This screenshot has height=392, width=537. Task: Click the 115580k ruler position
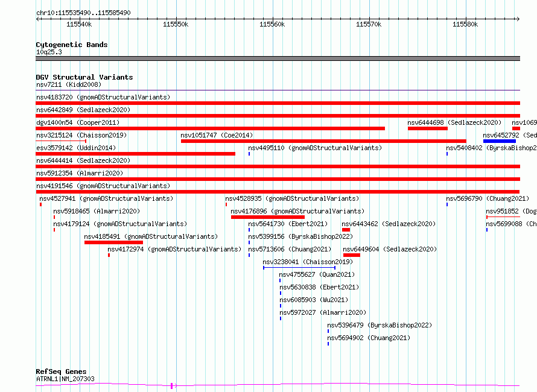pyautogui.click(x=465, y=24)
